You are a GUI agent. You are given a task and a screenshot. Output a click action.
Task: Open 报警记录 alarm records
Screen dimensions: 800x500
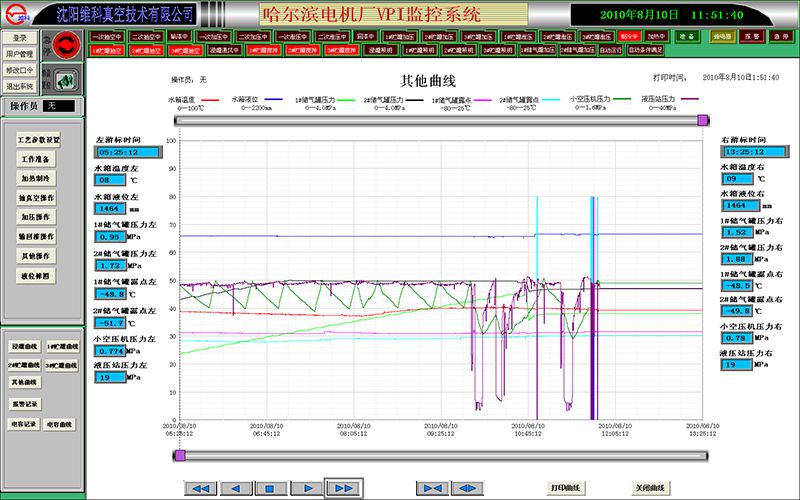(x=24, y=403)
